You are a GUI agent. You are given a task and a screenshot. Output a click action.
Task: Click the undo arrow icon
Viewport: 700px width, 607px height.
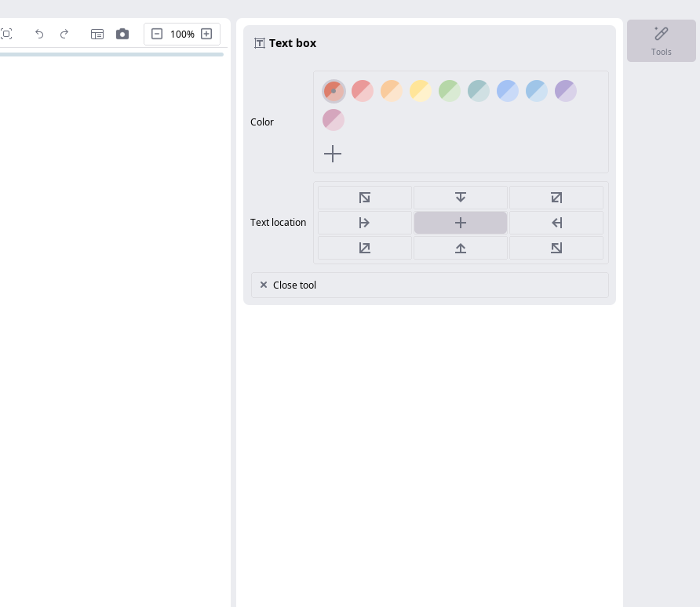[x=39, y=34]
